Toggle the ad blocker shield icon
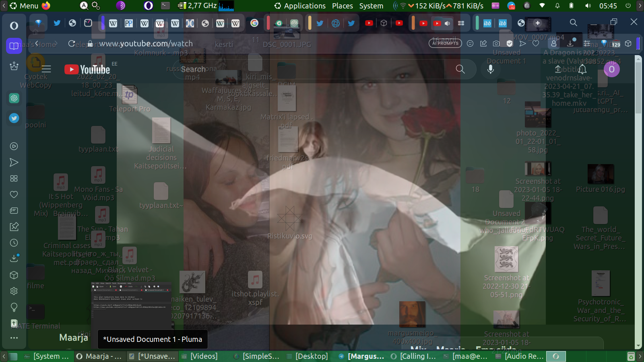The height and width of the screenshot is (362, 644). [x=510, y=43]
